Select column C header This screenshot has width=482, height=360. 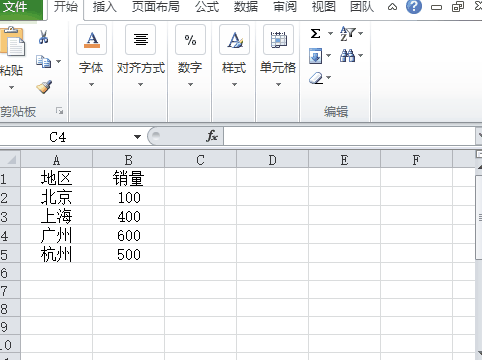click(201, 160)
